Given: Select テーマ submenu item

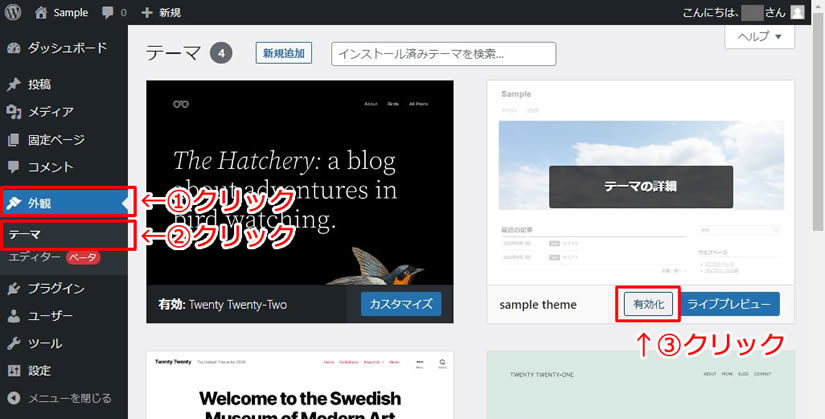Looking at the screenshot, I should 24,235.
